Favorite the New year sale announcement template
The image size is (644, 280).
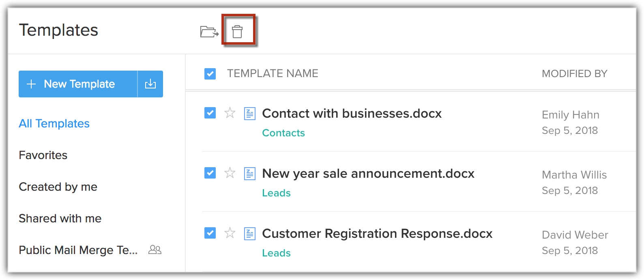tap(230, 173)
